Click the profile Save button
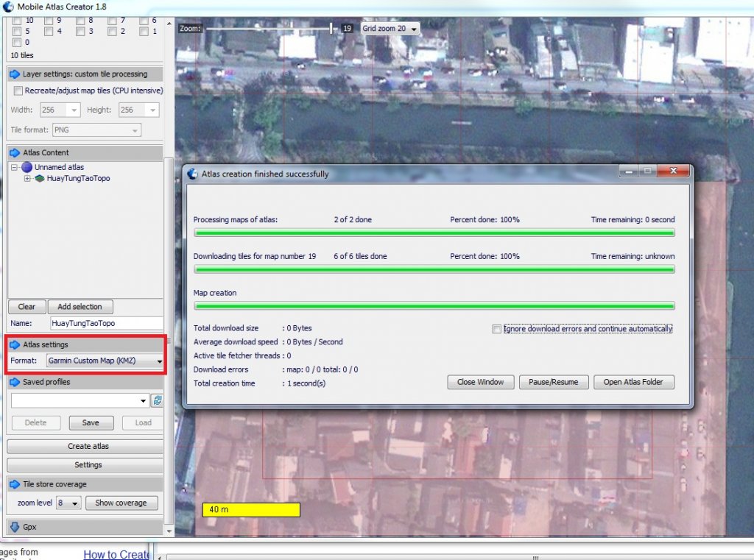This screenshot has height=560, width=754. [x=91, y=422]
